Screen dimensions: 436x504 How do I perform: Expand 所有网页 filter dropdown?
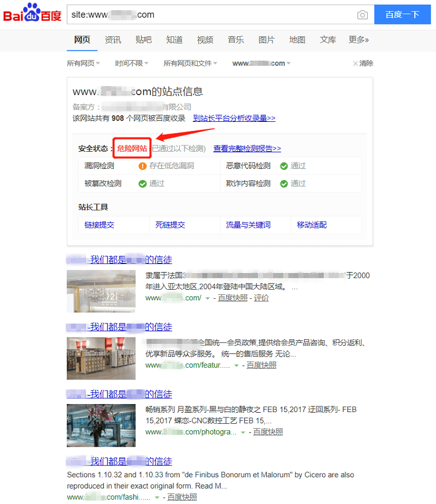83,63
